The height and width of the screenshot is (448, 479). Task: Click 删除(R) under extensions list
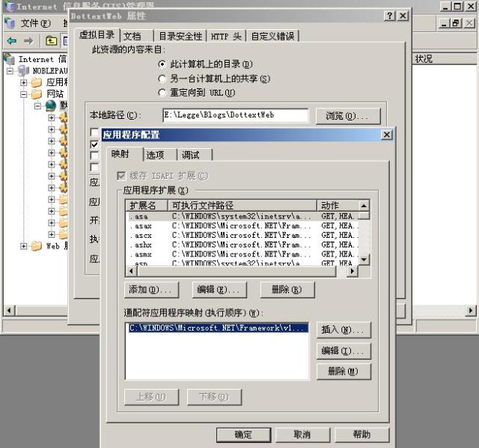[x=287, y=289]
